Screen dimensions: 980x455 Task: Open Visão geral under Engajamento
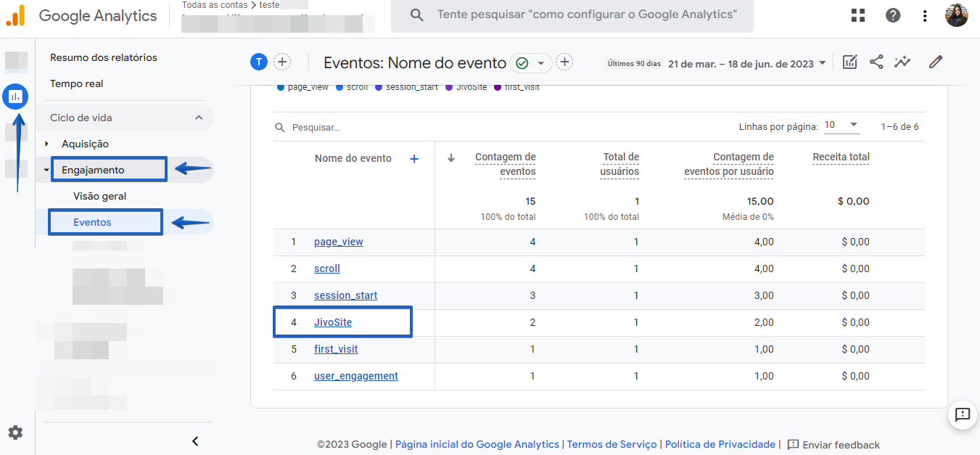tap(99, 196)
